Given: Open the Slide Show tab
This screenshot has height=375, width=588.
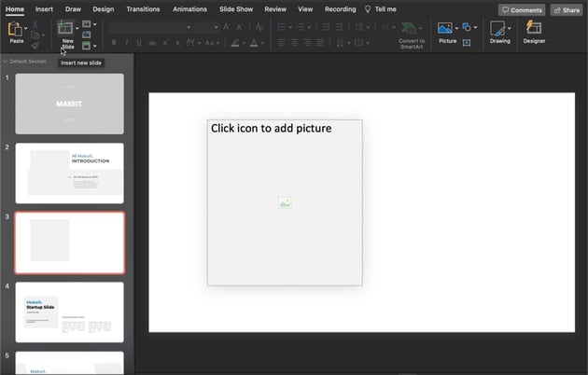Looking at the screenshot, I should tap(235, 9).
